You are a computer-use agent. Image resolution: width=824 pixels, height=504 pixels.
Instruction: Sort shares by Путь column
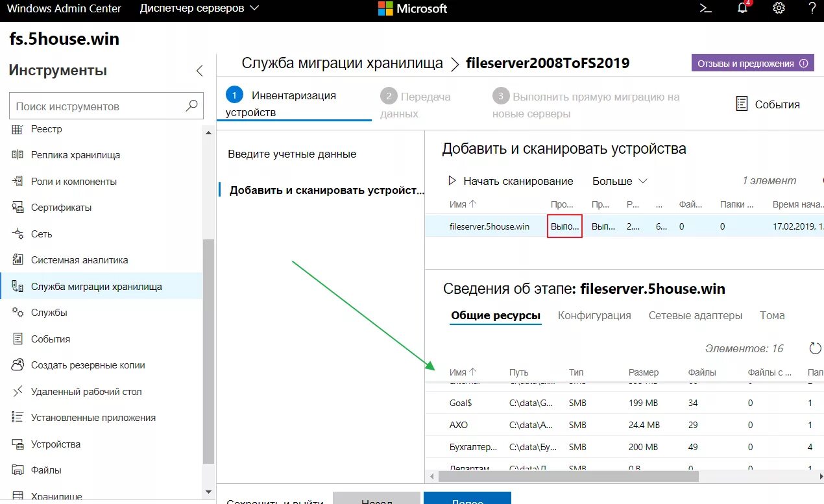pyautogui.click(x=518, y=372)
